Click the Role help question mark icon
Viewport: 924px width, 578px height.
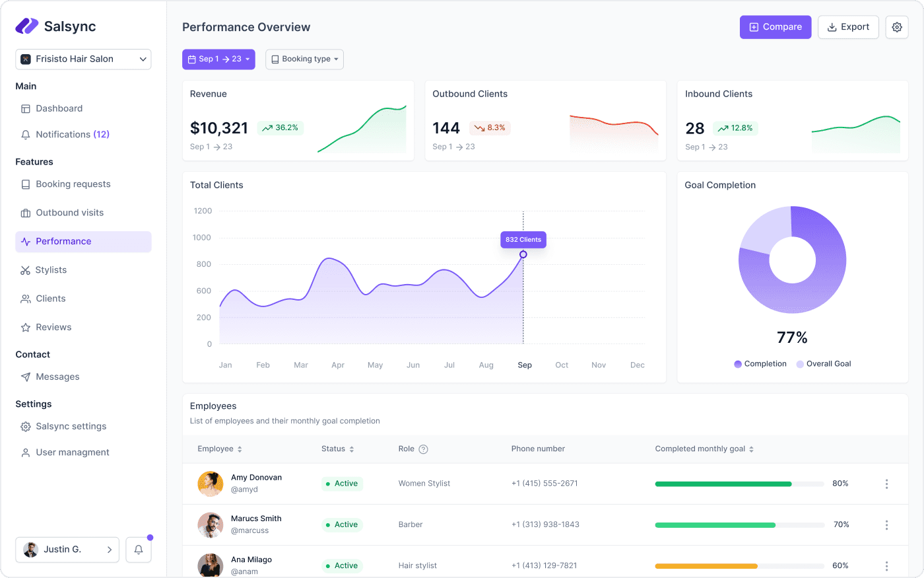pyautogui.click(x=424, y=449)
